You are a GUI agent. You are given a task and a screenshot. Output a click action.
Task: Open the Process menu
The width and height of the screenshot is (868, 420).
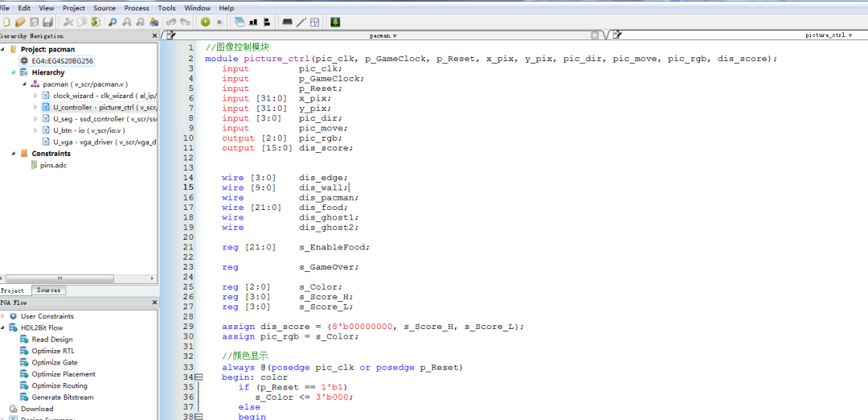click(x=137, y=8)
